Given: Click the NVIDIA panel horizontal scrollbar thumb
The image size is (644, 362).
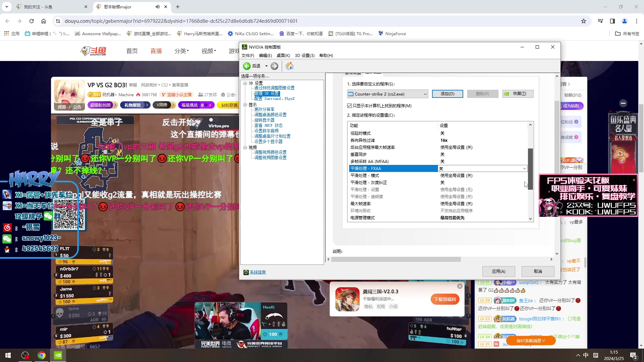Looking at the screenshot, I should coord(396,259).
